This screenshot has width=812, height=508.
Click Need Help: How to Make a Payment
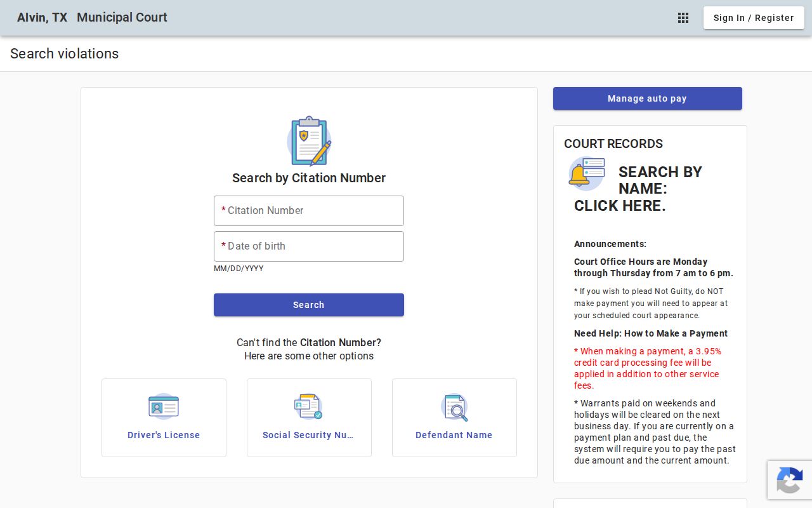point(651,333)
